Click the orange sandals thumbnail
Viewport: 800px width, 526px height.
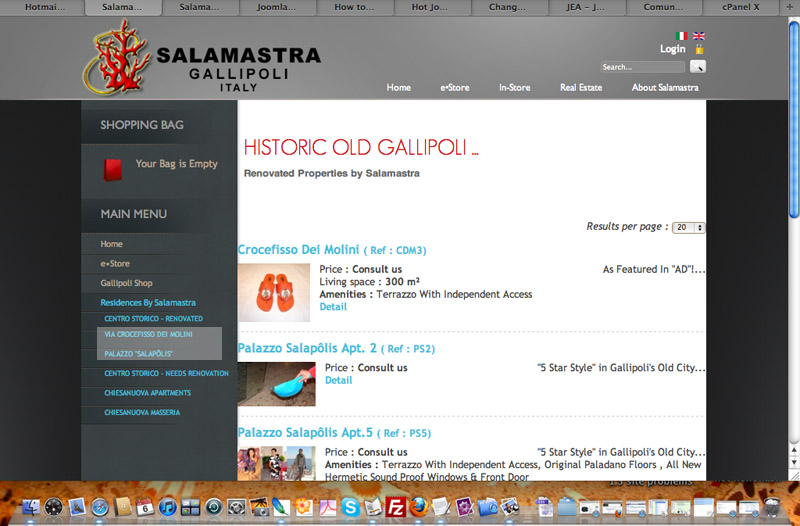274,292
